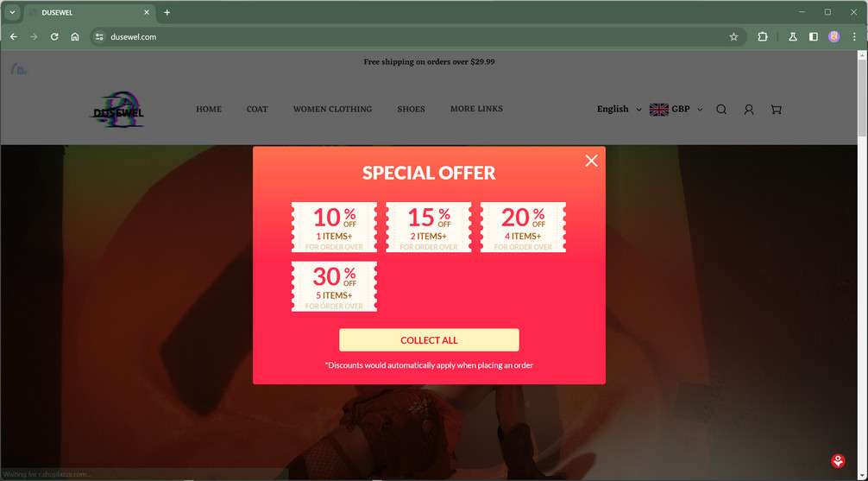
Task: Open the MORE LINKS menu
Action: [476, 109]
